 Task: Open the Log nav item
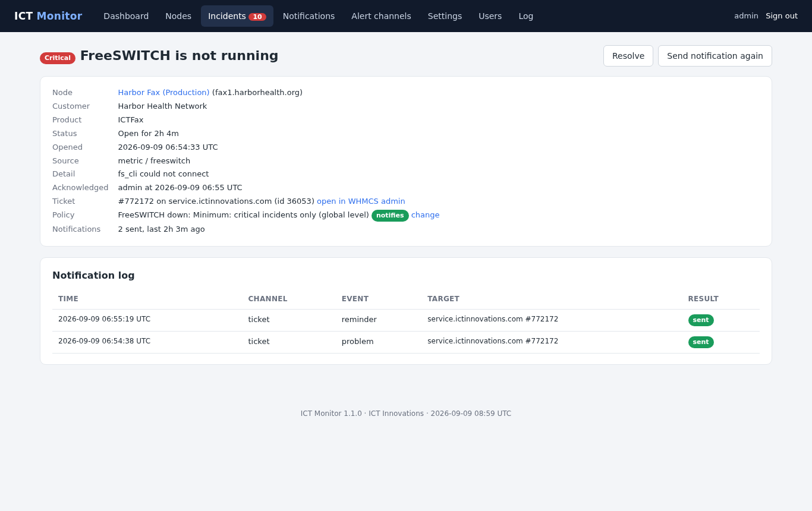[525, 16]
